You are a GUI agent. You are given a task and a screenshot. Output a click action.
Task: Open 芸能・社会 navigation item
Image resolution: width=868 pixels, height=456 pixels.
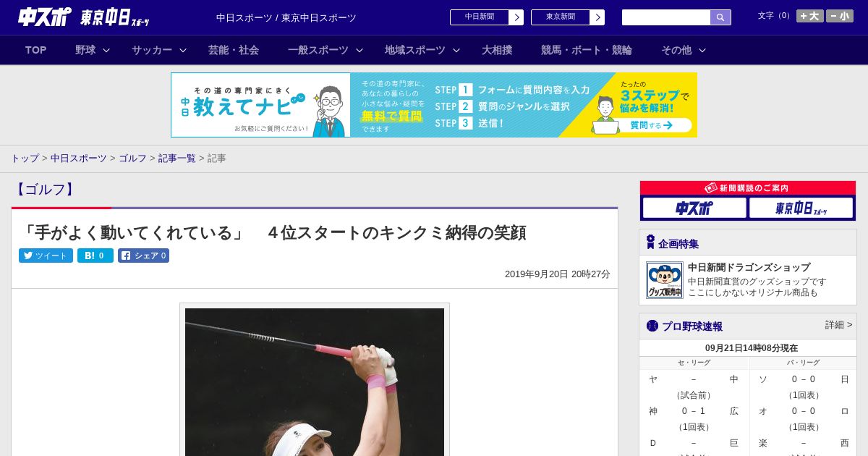234,50
